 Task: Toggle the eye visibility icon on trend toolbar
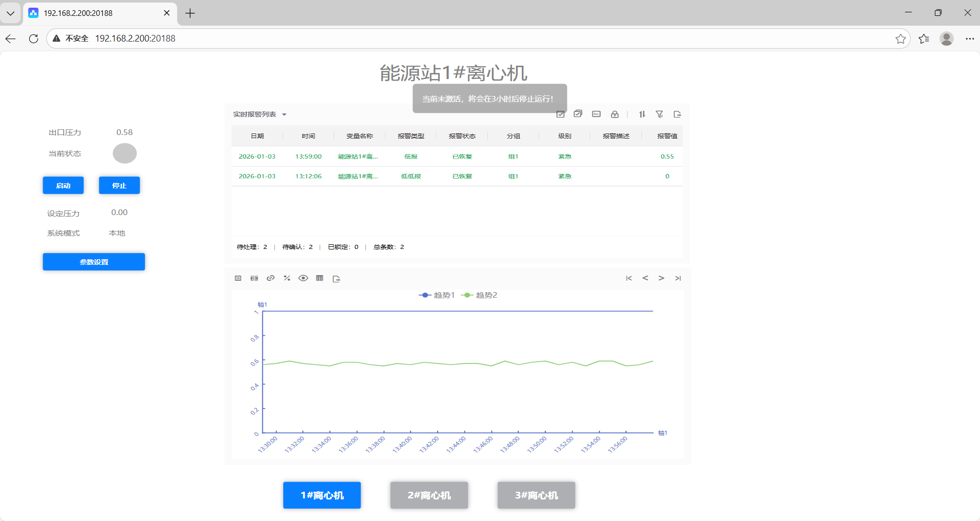[303, 278]
